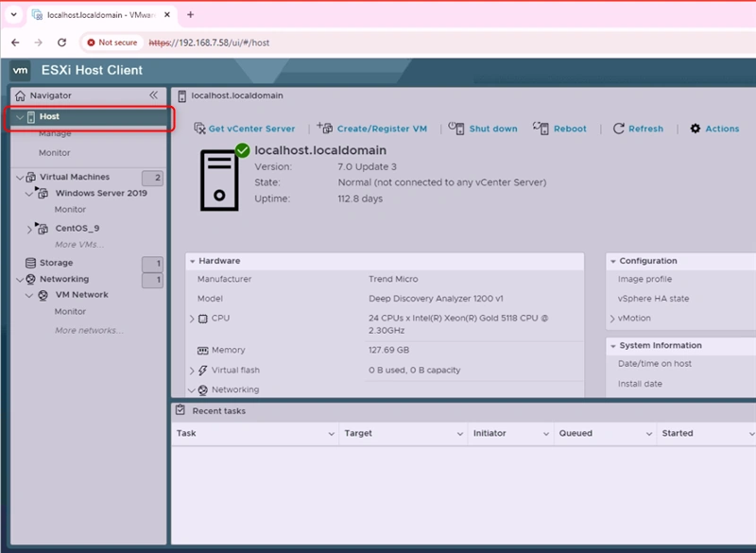756x553 pixels.
Task: Reload the page with browser refresh
Action: point(61,43)
